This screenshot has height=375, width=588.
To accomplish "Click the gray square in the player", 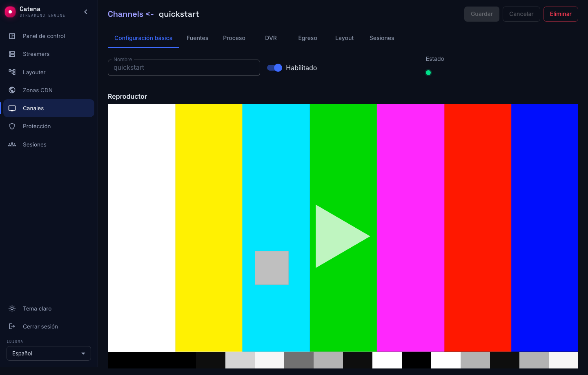I will pos(272,268).
